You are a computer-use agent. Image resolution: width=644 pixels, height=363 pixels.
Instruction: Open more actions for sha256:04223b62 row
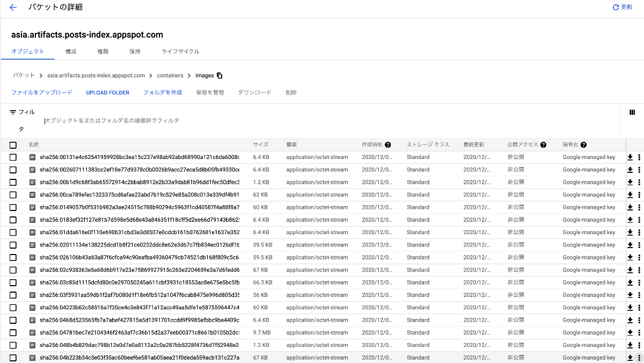tap(639, 308)
